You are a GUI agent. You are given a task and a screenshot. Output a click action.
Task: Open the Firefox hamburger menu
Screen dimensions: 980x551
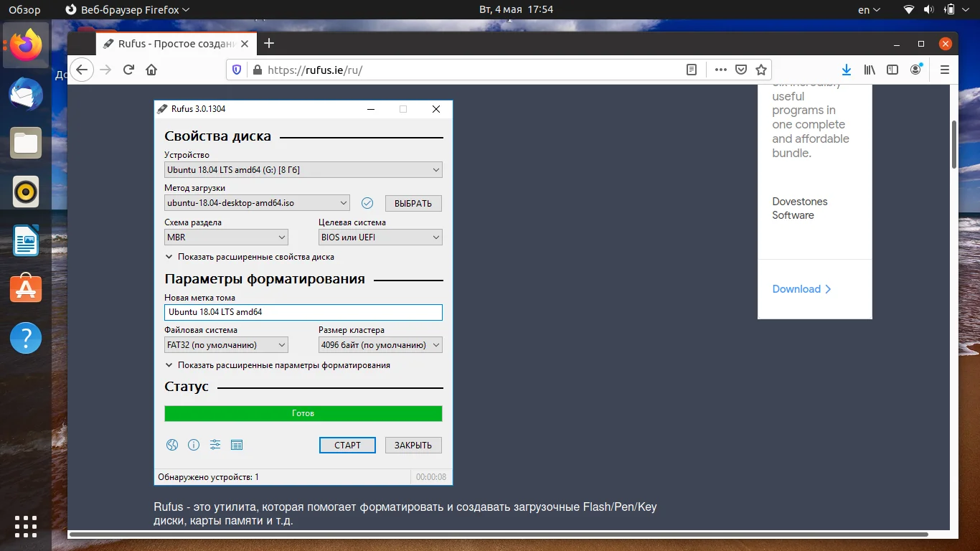(x=945, y=70)
